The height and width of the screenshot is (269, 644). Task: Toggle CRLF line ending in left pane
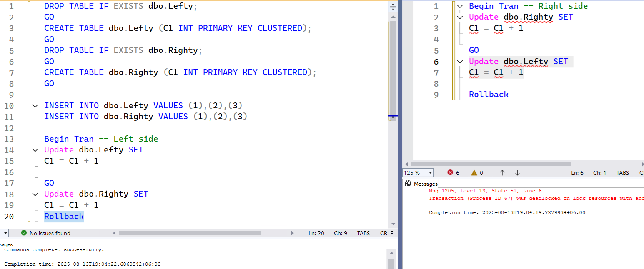click(386, 233)
